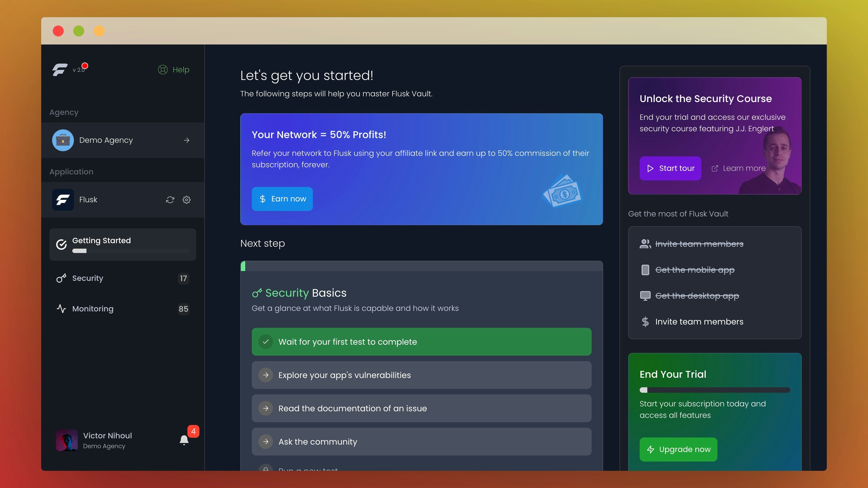Click the arrow icon on Ask the community
The image size is (868, 488).
[266, 442]
